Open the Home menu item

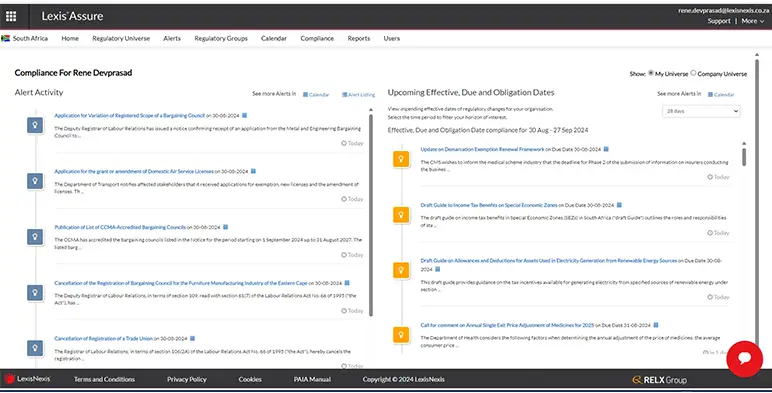click(x=70, y=38)
